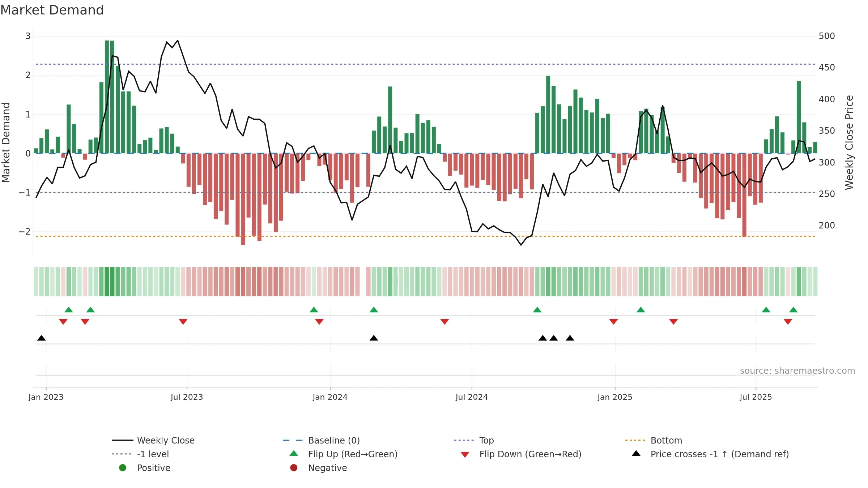The image size is (868, 488).
Task: Click tallest green demand bar in early 2023
Action: coord(107,97)
